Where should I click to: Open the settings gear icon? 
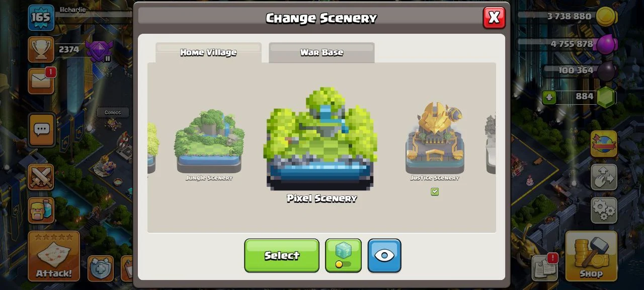coord(604,209)
